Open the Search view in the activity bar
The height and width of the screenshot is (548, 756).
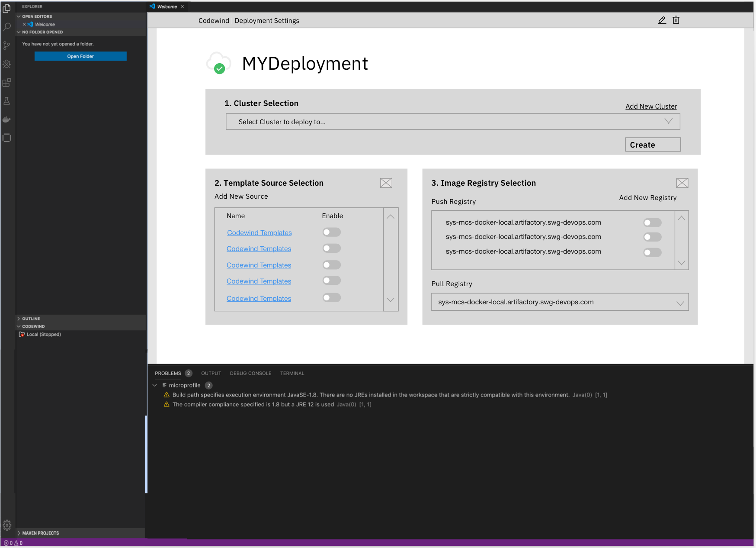tap(6, 27)
